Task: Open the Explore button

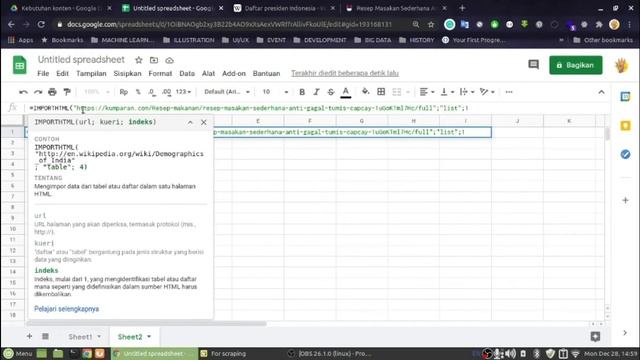Action: pyautogui.click(x=595, y=336)
